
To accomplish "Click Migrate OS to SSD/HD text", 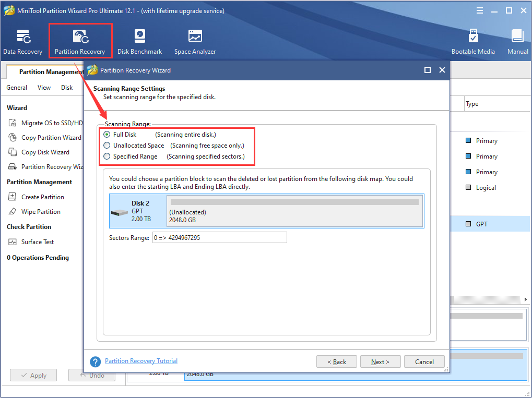I will (x=52, y=123).
